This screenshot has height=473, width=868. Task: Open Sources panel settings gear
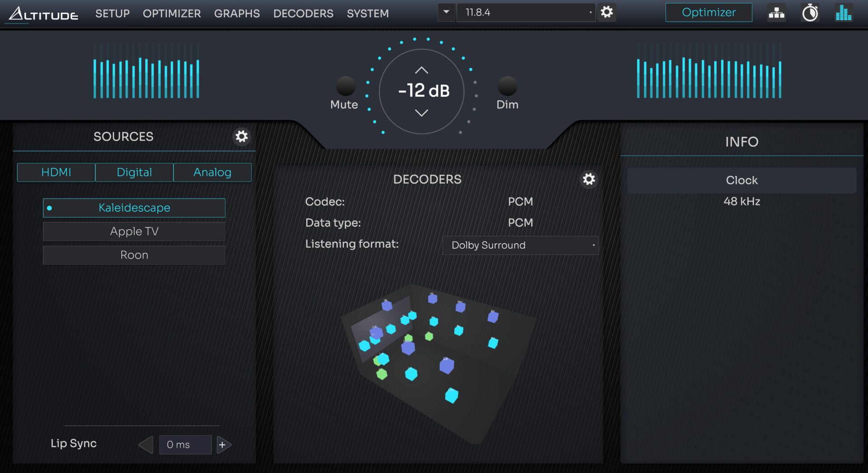click(242, 137)
